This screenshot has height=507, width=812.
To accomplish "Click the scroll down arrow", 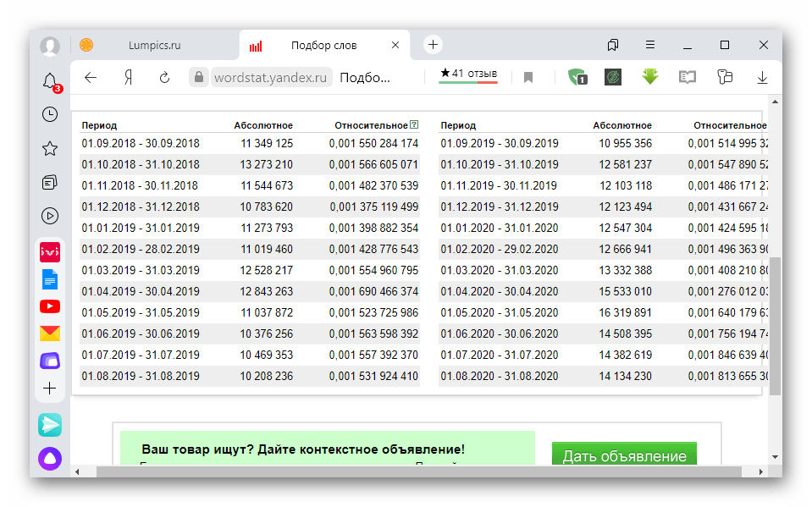I will click(775, 457).
